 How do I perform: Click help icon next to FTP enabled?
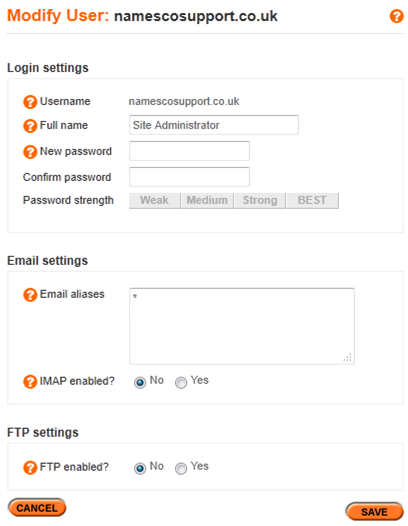30,467
